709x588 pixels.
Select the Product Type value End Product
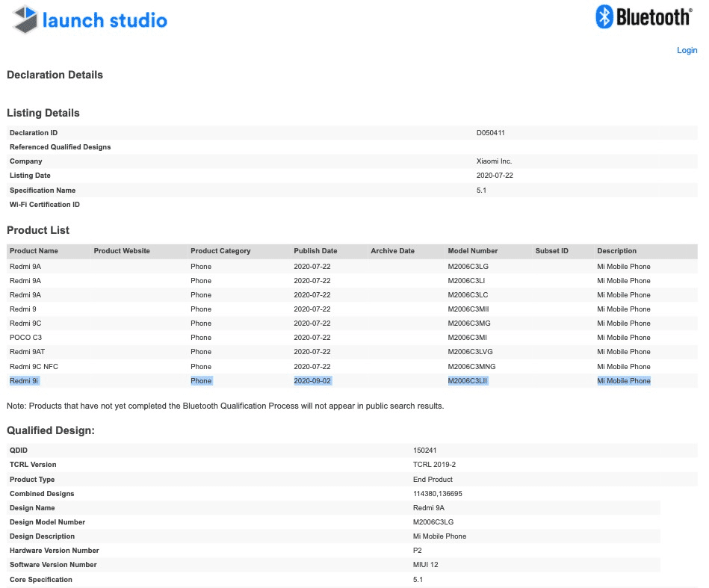[x=433, y=480]
